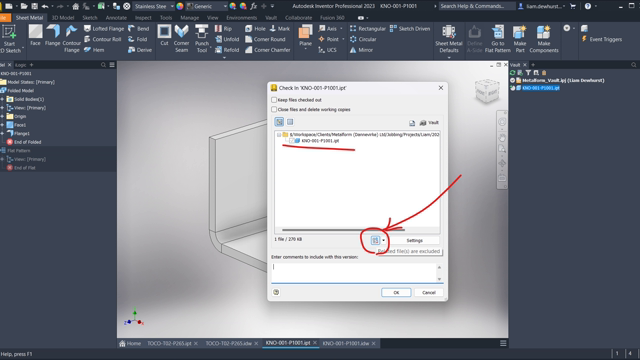The height and width of the screenshot is (360, 640).
Task: Select the Circular pattern tool
Action: 363,39
